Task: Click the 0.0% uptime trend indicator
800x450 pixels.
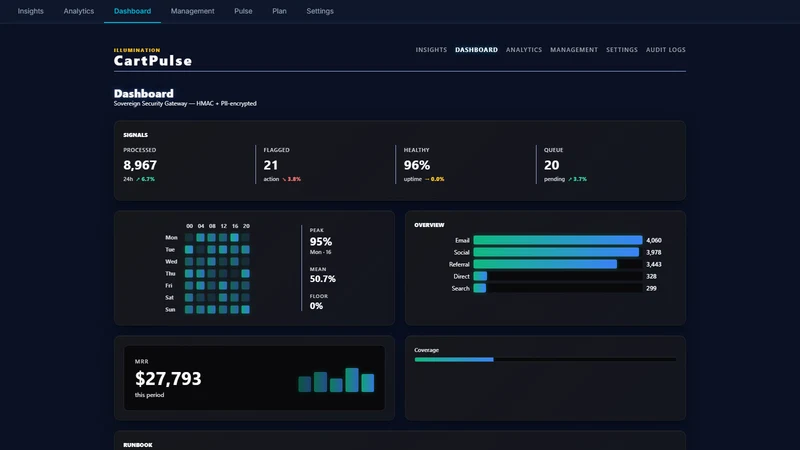Action: point(434,179)
